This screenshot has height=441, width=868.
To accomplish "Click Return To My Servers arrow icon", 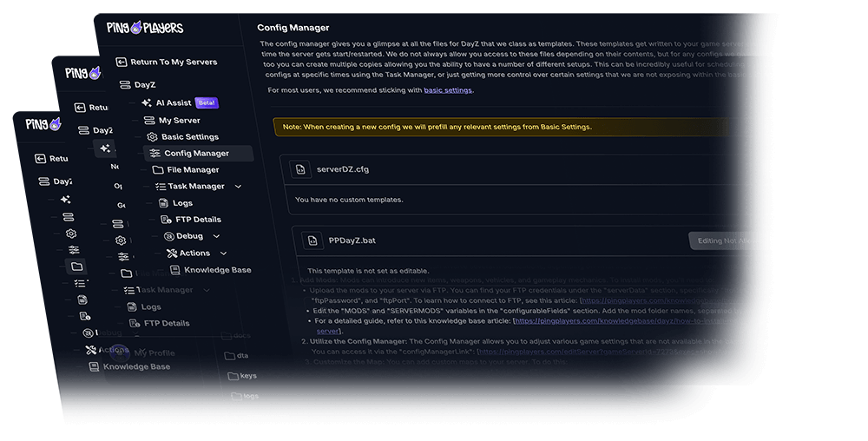I will (122, 62).
